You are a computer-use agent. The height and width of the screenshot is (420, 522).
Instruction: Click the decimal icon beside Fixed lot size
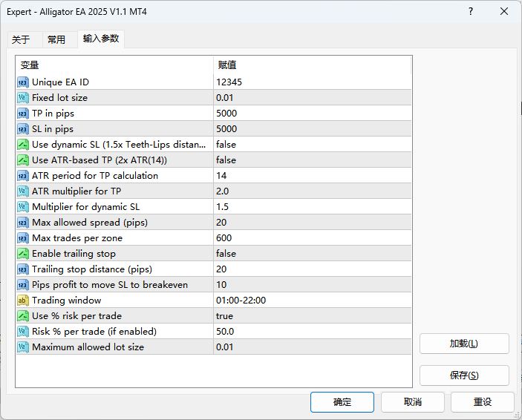pos(23,98)
